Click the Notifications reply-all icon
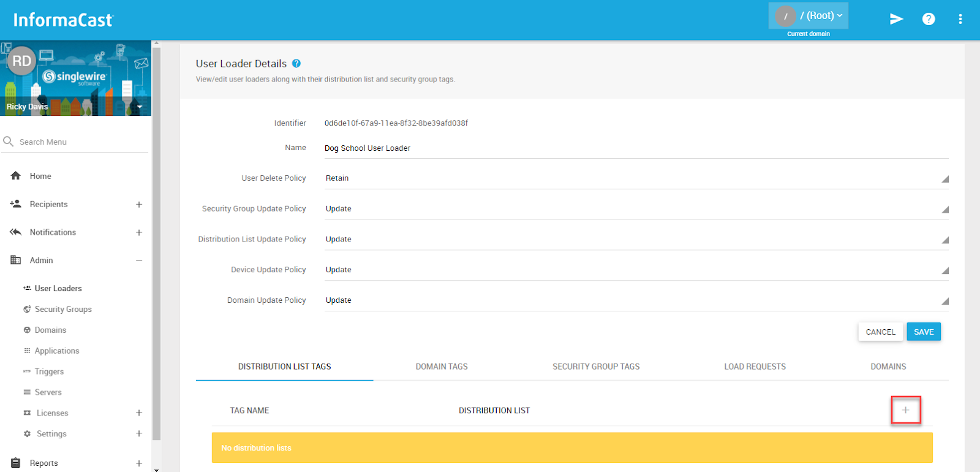 pyautogui.click(x=16, y=232)
